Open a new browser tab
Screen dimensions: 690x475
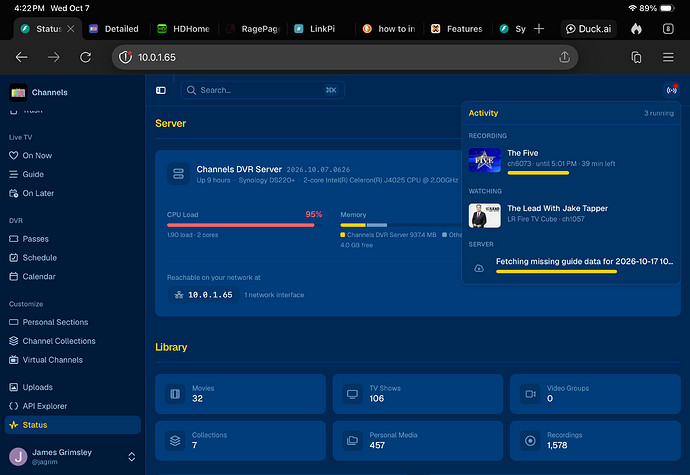[539, 29]
